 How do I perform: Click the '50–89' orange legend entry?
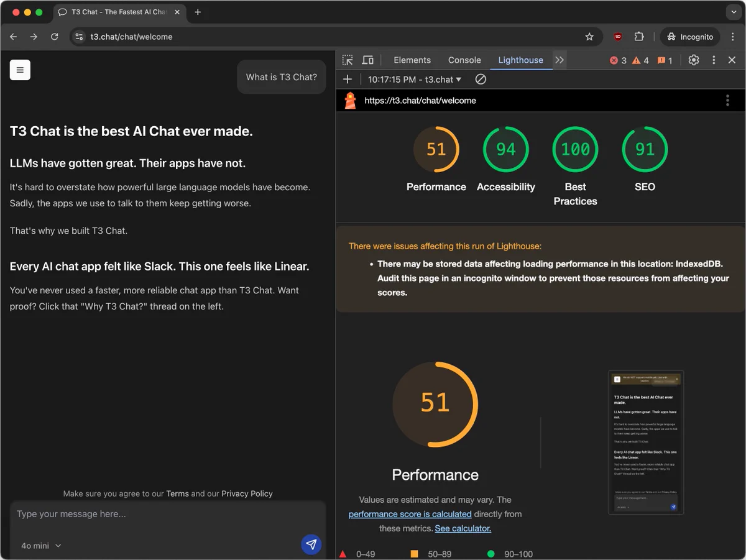[x=430, y=554]
